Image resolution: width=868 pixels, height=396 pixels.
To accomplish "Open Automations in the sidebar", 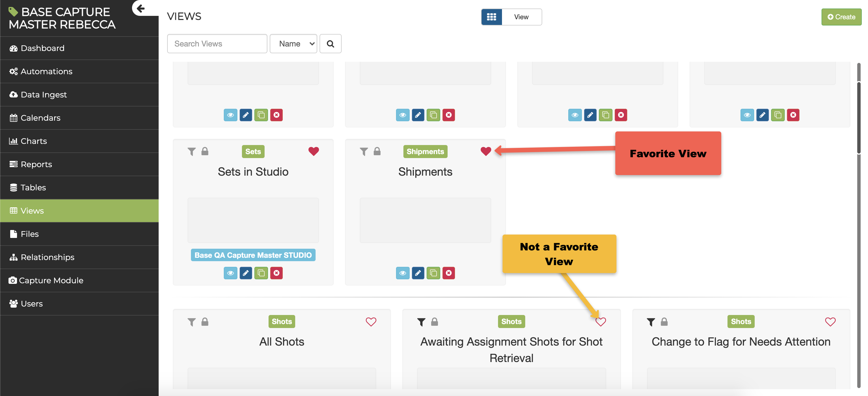I will pos(46,71).
